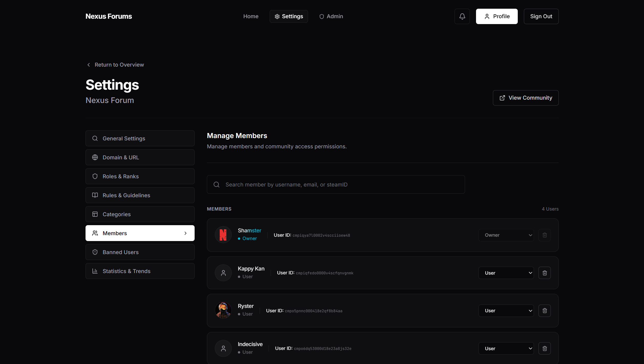Open Domain & URL settings
This screenshot has width=644, height=364.
click(x=140, y=157)
